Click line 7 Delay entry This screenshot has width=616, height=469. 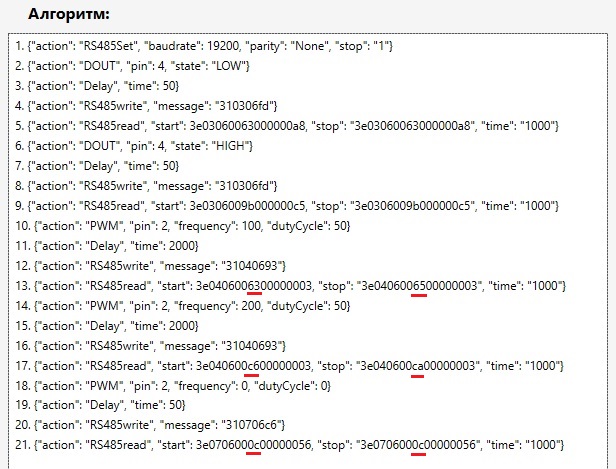click(97, 165)
